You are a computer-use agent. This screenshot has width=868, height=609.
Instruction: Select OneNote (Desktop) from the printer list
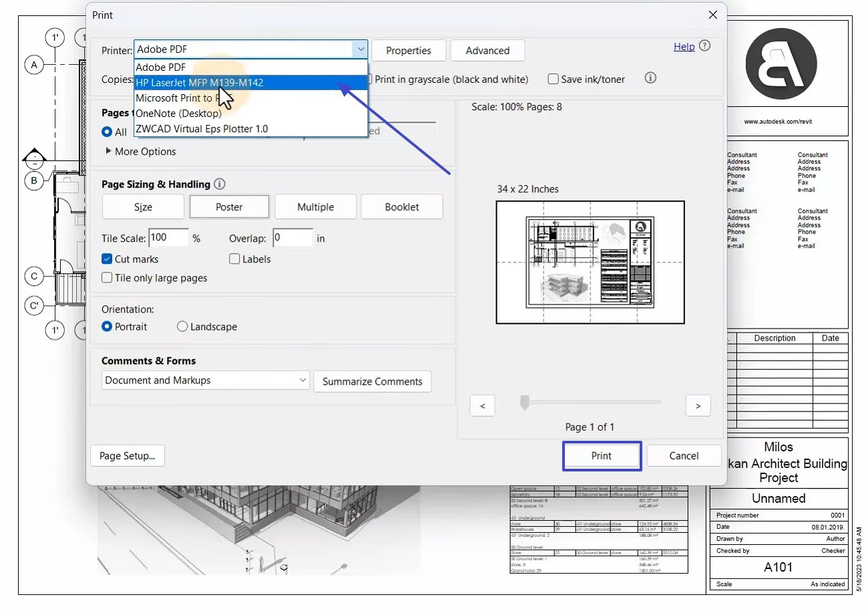click(x=179, y=114)
